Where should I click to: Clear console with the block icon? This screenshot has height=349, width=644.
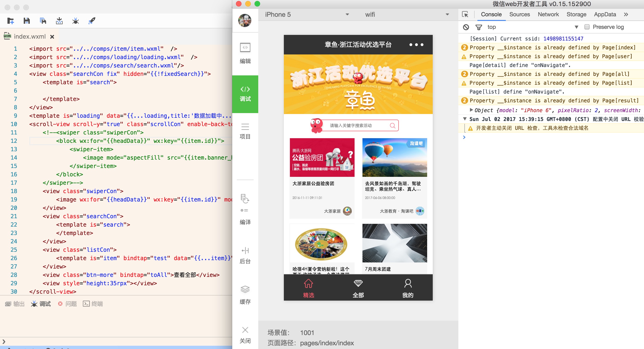(466, 27)
